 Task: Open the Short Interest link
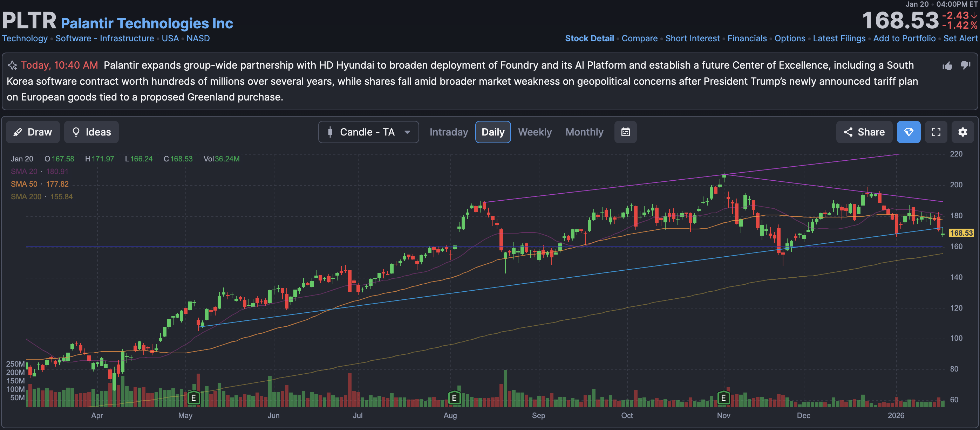tap(692, 39)
